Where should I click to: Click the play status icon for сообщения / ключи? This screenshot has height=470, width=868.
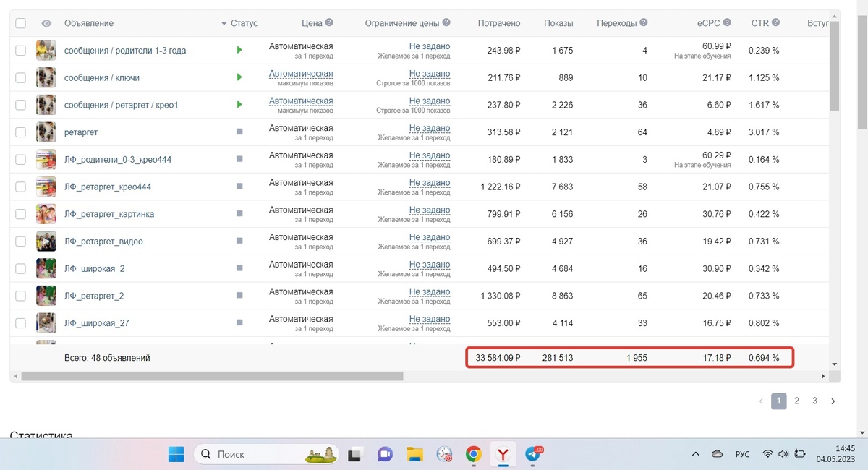pos(239,77)
